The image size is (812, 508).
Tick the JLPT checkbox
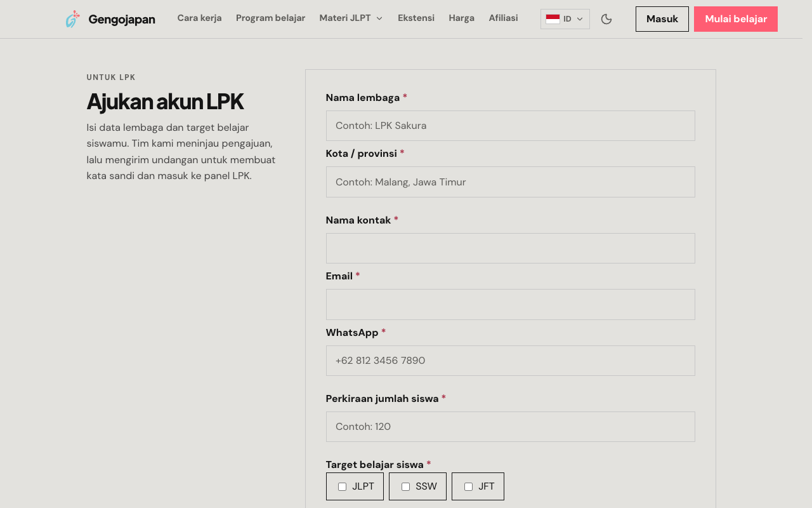[342, 486]
